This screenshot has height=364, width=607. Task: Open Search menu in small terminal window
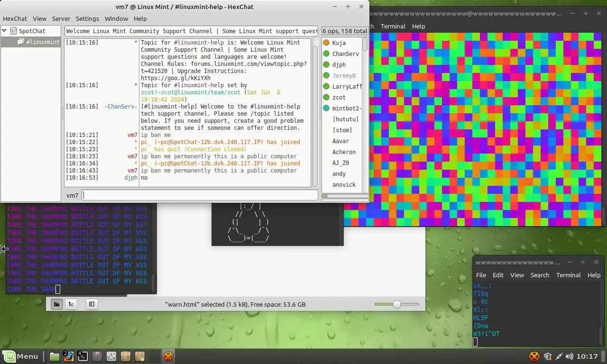[x=540, y=275]
